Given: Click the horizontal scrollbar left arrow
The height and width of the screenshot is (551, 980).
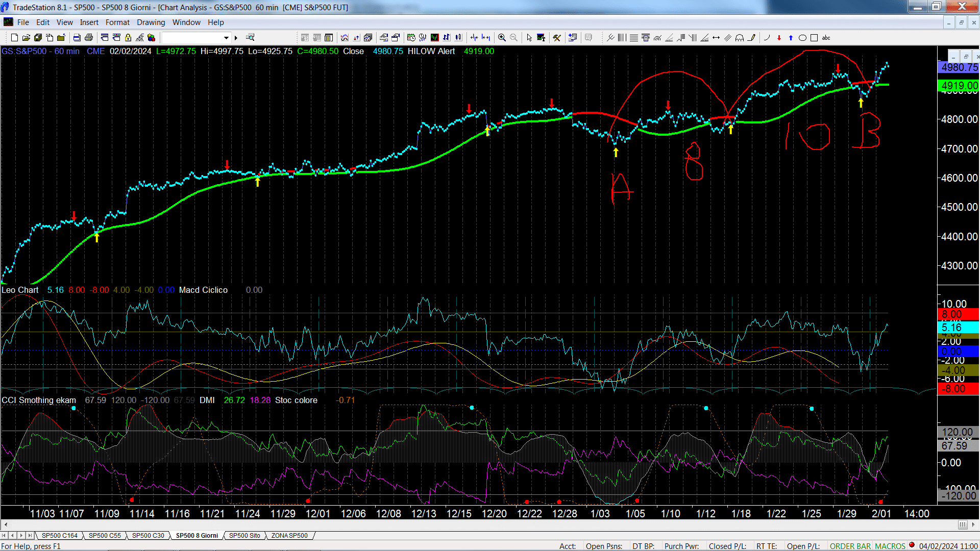Looking at the screenshot, I should (x=6, y=524).
